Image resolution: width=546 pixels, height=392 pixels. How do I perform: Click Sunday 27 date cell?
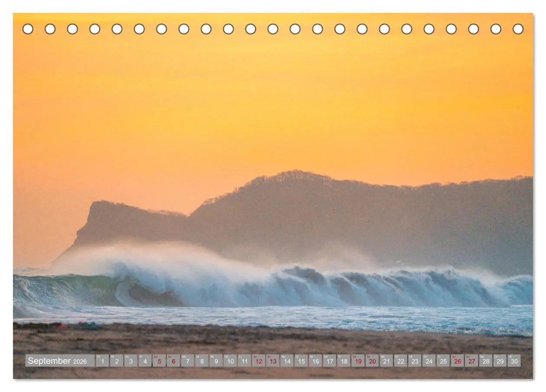[x=471, y=361]
